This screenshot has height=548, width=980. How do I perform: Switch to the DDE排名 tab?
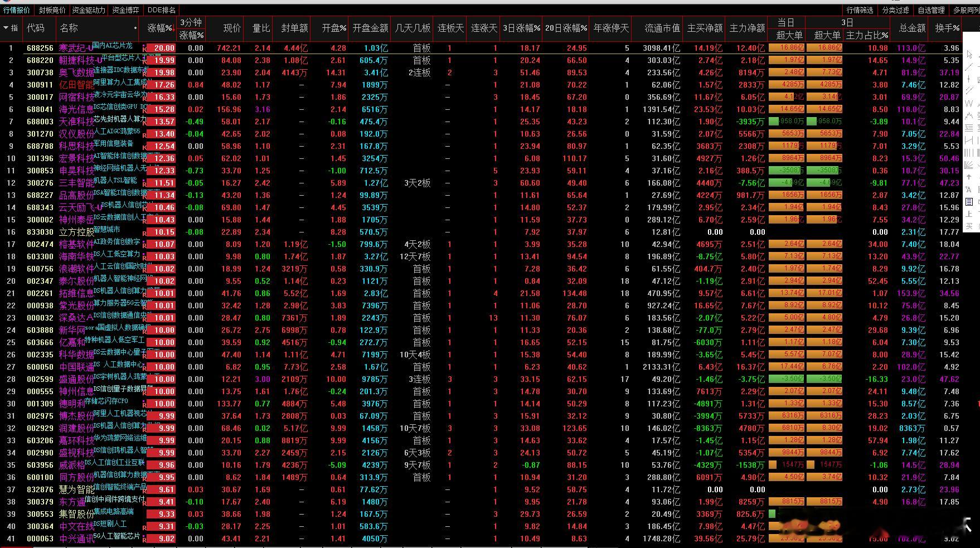pyautogui.click(x=162, y=10)
